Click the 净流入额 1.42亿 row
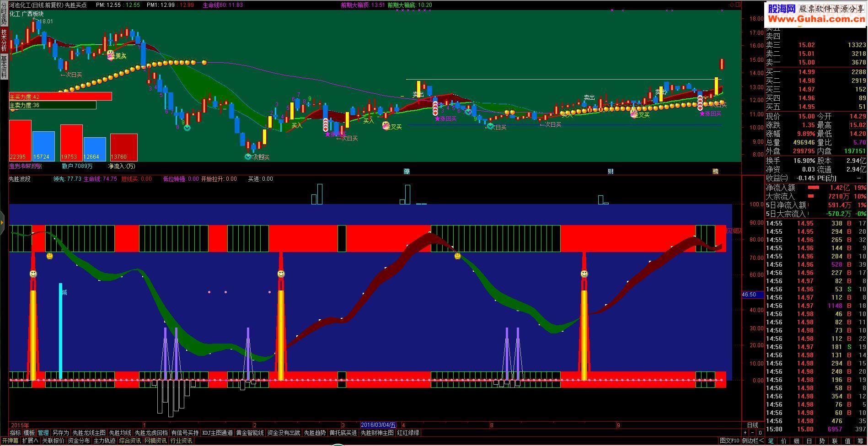The image size is (868, 446). click(816, 188)
